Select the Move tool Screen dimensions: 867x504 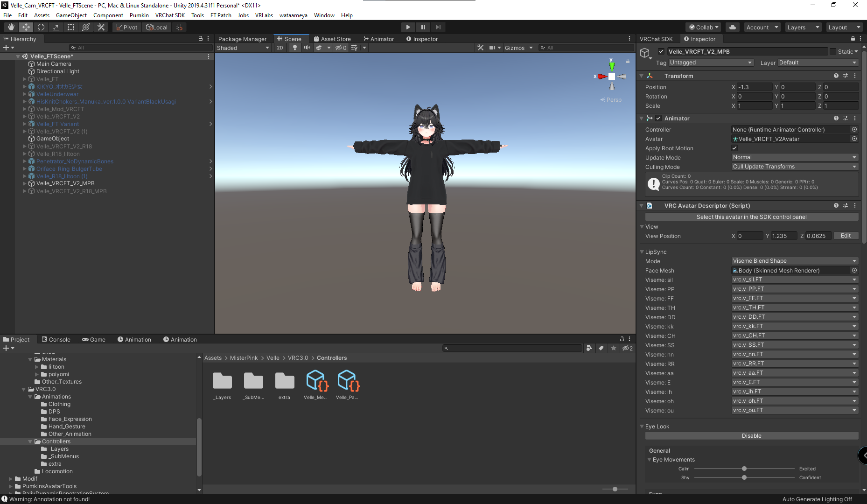tap(26, 27)
